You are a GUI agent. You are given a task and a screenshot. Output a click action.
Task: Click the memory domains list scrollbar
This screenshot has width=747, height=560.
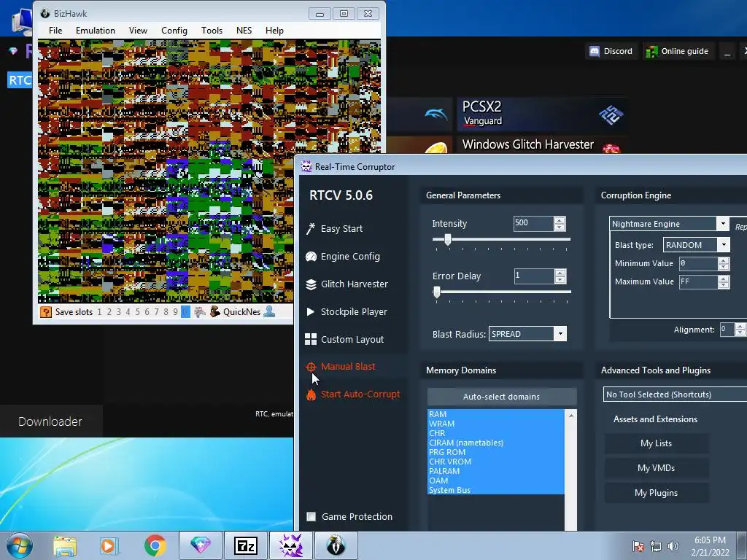pyautogui.click(x=570, y=469)
